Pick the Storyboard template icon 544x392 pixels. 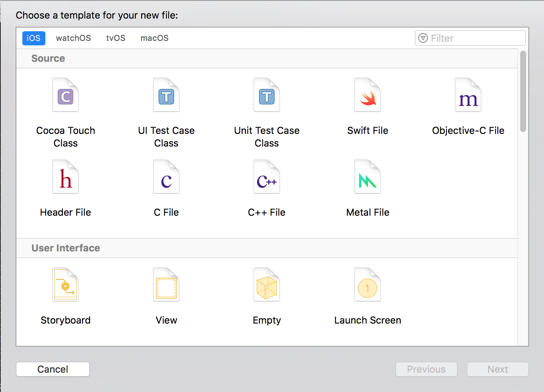[x=65, y=285]
